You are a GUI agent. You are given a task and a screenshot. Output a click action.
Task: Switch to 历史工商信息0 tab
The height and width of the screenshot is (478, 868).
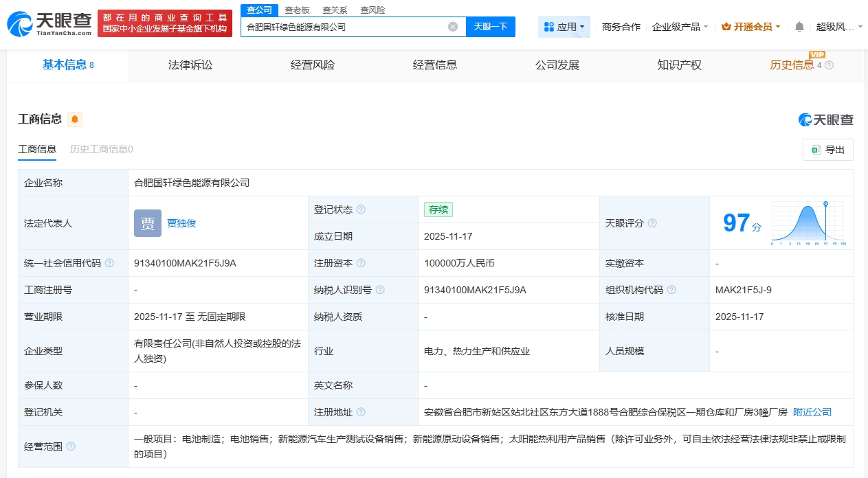[100, 149]
